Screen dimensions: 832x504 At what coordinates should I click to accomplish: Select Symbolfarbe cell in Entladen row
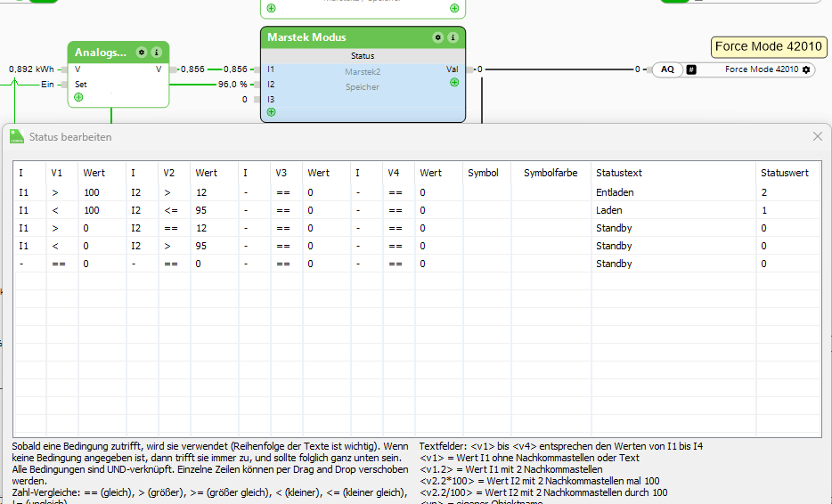551,192
